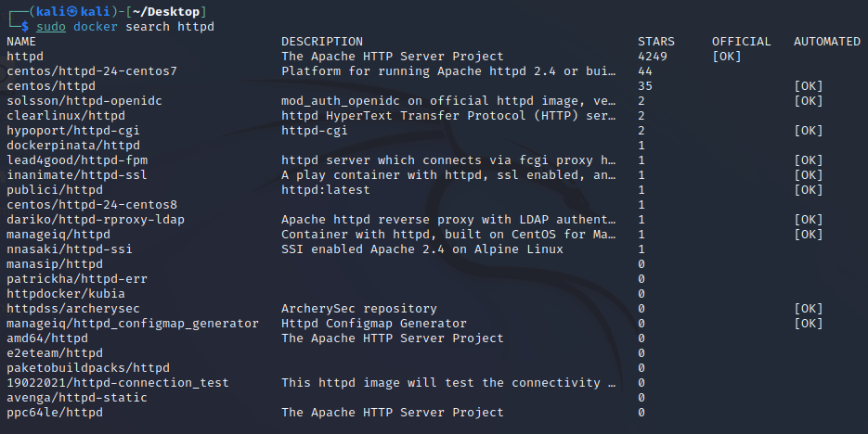Image resolution: width=868 pixels, height=434 pixels.
Task: Select the 'httpdss/archerysec' image name
Action: pos(73,309)
